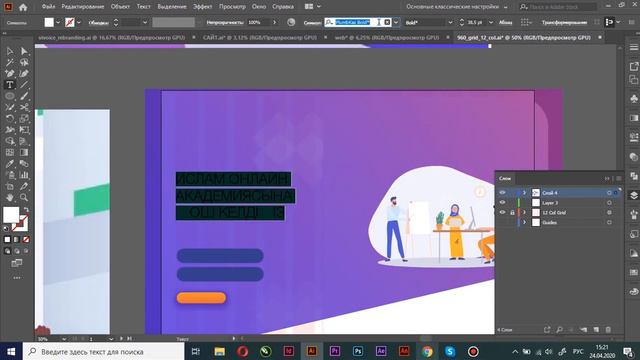This screenshot has width=640, height=360.
Task: Select the Direct Selection tool
Action: (24, 51)
